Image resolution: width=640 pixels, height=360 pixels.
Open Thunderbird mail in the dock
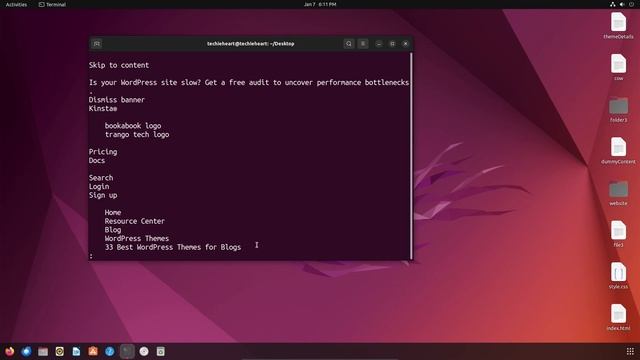tap(26, 351)
